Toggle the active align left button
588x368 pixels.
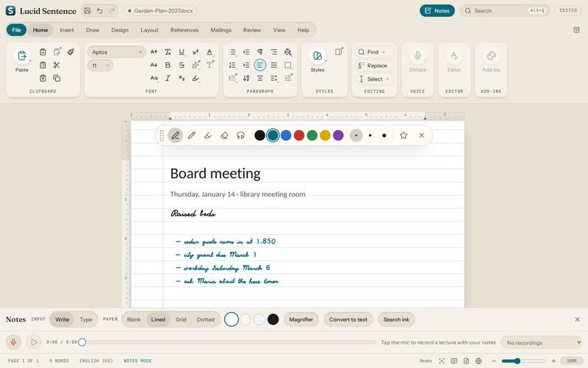[260, 65]
